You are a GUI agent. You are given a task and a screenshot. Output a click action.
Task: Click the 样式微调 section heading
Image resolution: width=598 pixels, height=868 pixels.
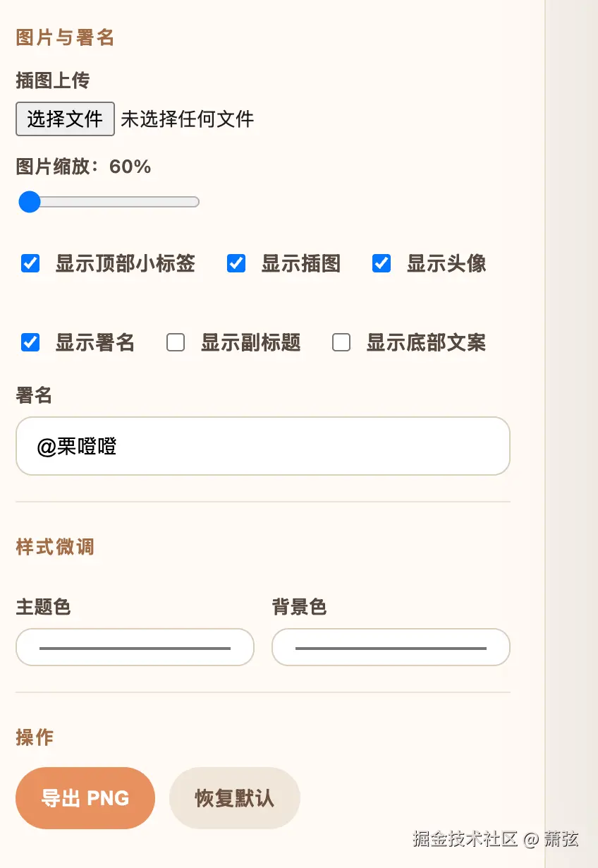(54, 547)
